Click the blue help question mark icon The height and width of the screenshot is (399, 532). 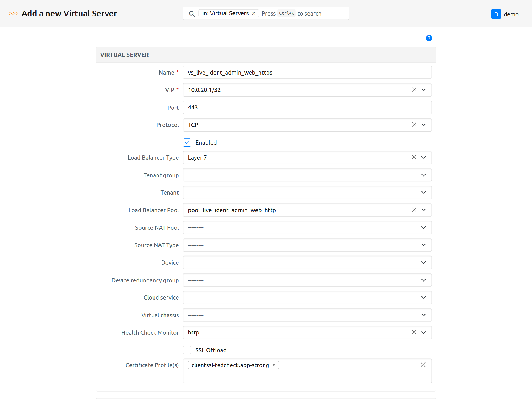(429, 38)
